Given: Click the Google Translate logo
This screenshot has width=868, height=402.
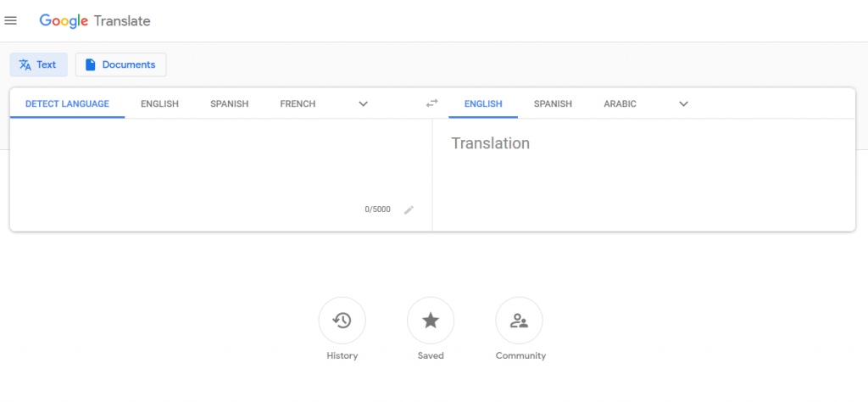Looking at the screenshot, I should point(95,21).
